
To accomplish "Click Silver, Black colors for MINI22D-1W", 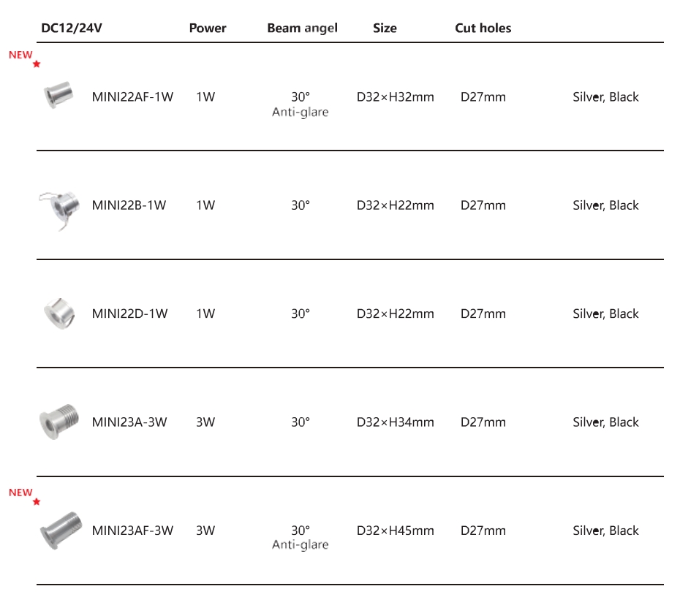I will pyautogui.click(x=605, y=313).
